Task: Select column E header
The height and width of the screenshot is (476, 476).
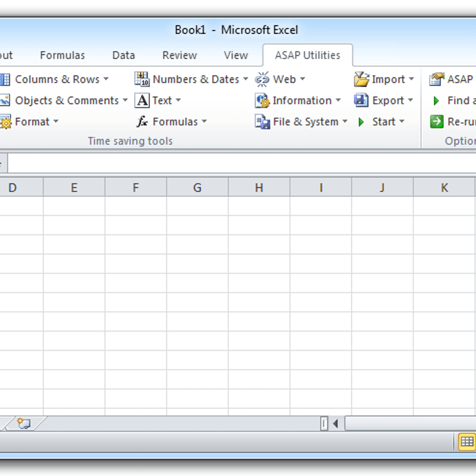Action: [x=74, y=187]
